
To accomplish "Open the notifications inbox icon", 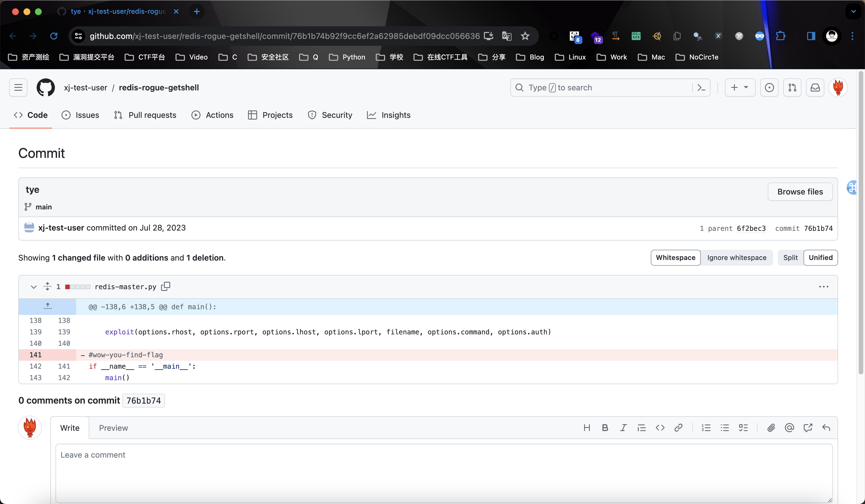I will [x=815, y=88].
